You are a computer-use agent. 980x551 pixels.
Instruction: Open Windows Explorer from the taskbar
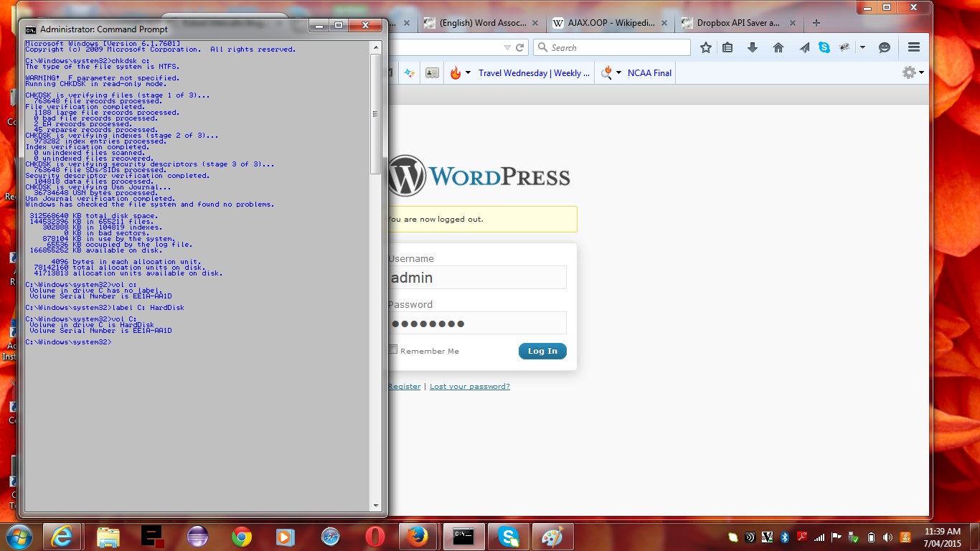click(108, 536)
